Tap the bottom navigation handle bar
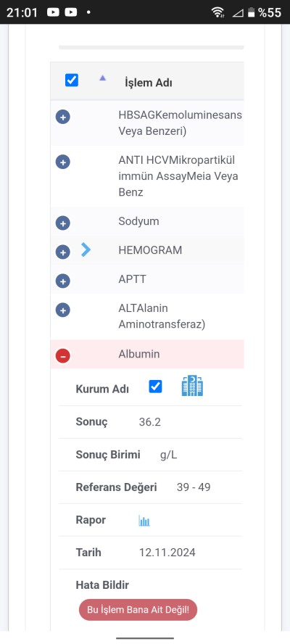The width and height of the screenshot is (290, 644). click(145, 638)
